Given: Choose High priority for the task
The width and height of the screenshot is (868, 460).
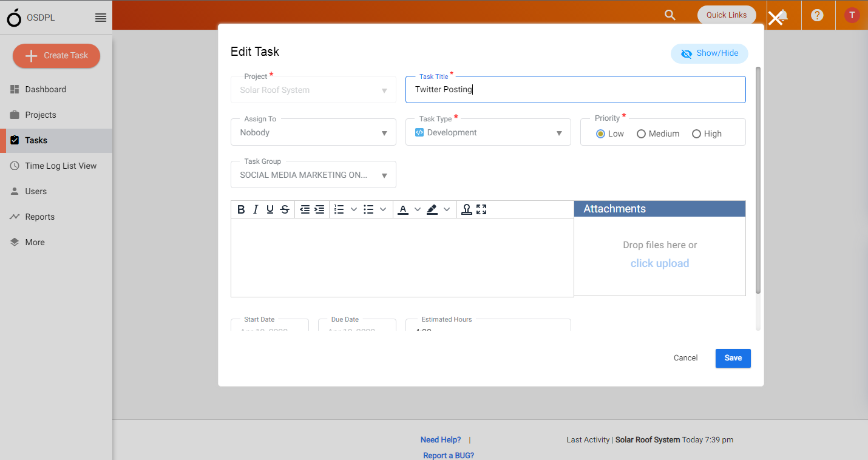Looking at the screenshot, I should pos(696,134).
